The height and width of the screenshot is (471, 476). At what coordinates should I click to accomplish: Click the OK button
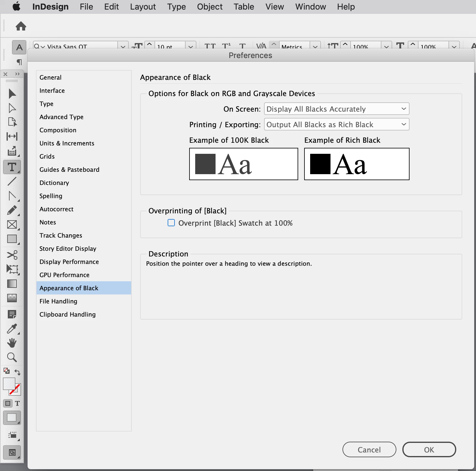[429, 449]
